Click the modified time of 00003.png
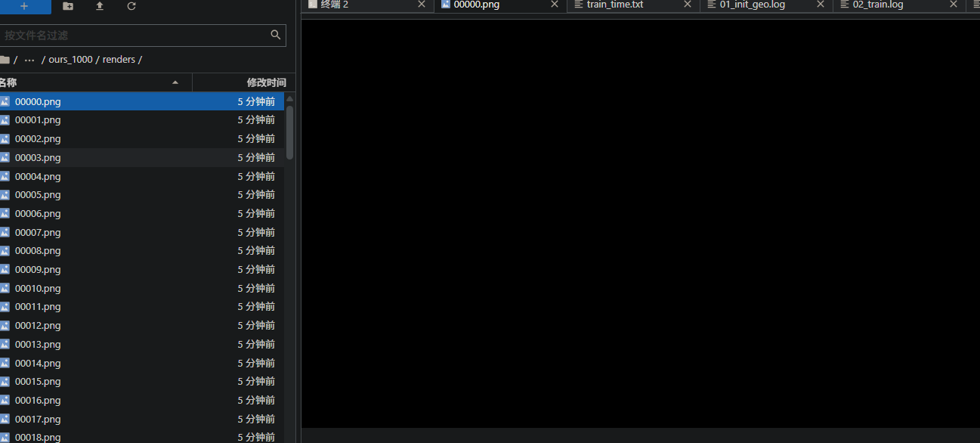This screenshot has height=443, width=980. pos(256,157)
